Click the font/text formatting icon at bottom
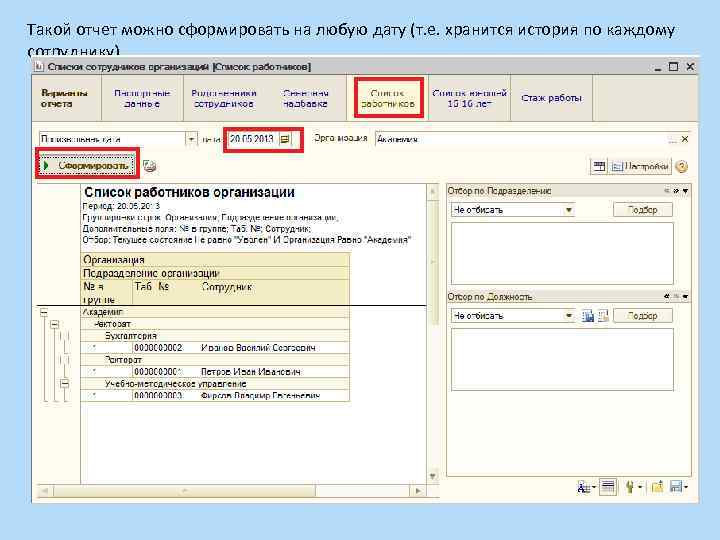The image size is (720, 540). click(x=583, y=487)
